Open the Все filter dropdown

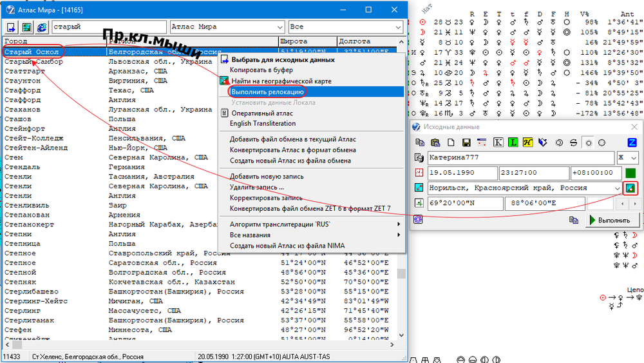click(398, 27)
